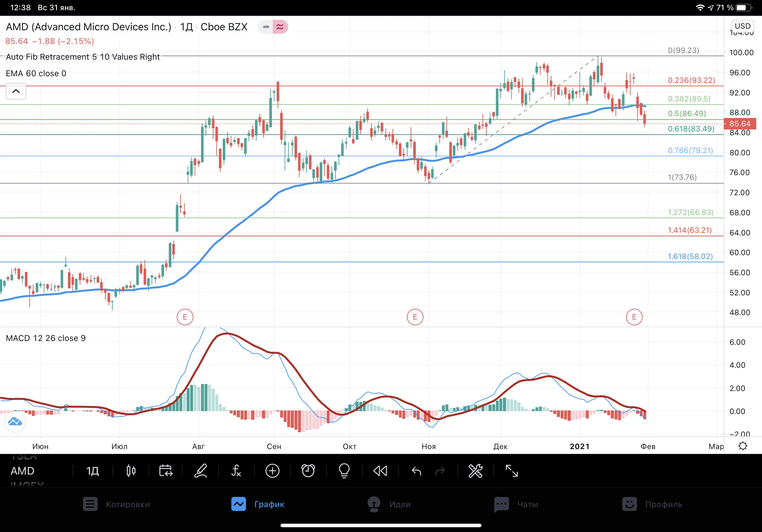
Task: Open the chart type candlestick icon
Action: tap(131, 471)
